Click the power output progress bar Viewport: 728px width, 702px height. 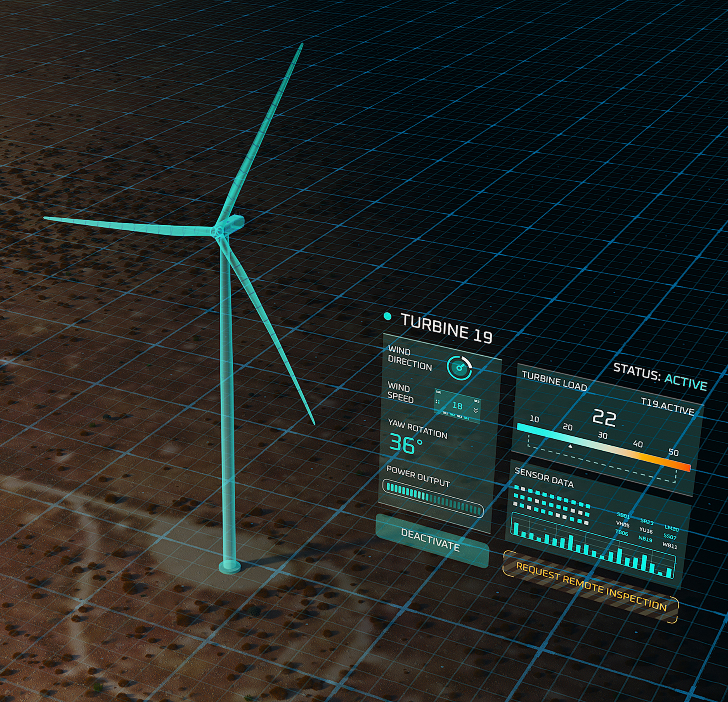433,498
